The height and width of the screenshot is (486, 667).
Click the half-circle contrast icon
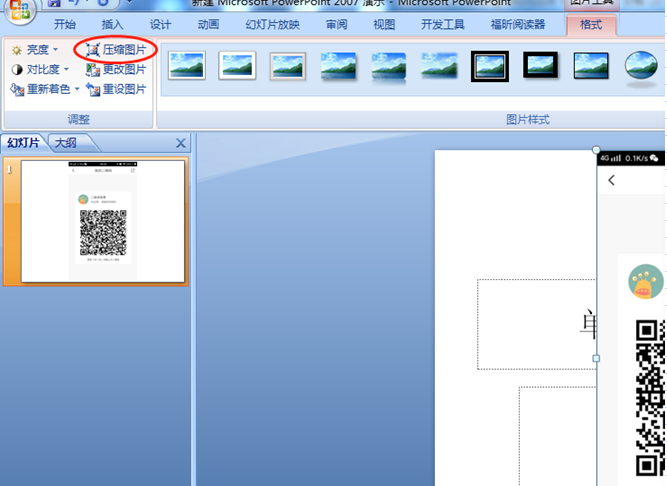pos(17,69)
